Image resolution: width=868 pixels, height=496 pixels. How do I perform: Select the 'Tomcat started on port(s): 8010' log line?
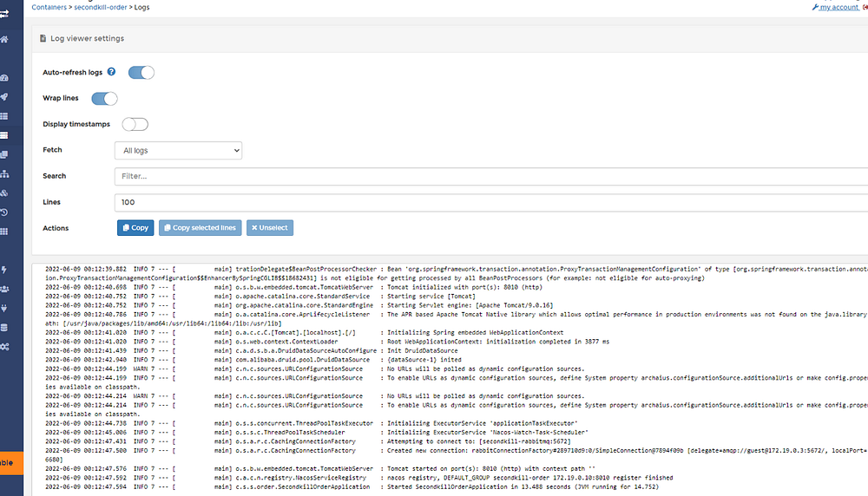(320, 469)
